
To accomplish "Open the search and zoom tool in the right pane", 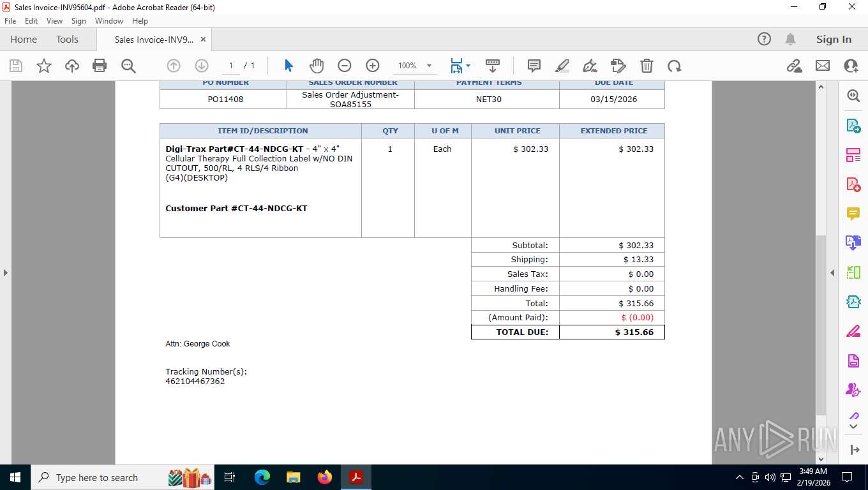I will (x=853, y=96).
